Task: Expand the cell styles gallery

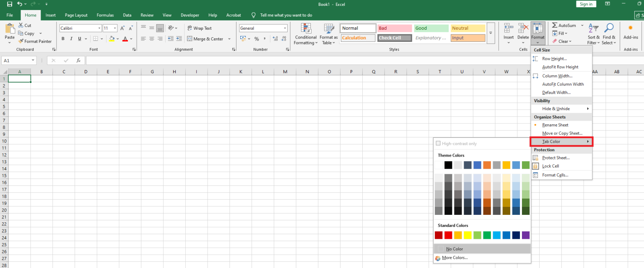Action: click(x=491, y=33)
